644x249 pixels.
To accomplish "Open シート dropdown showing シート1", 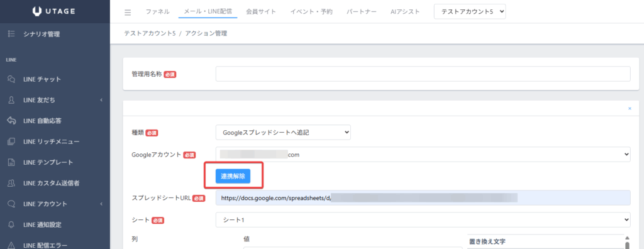I will click(423, 220).
